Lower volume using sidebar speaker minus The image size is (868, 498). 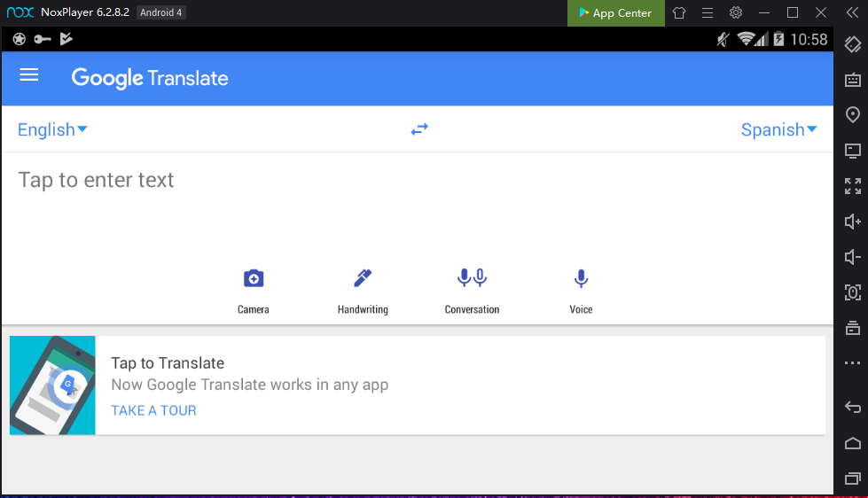[853, 257]
